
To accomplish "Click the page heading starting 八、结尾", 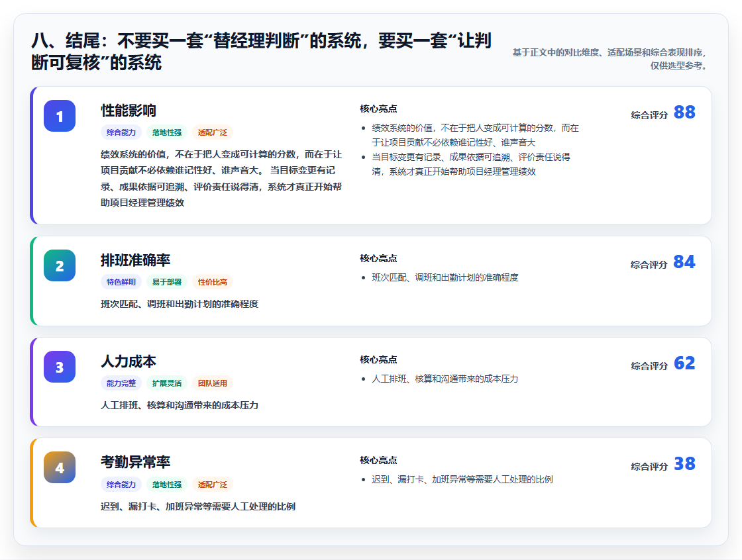I will (x=261, y=51).
